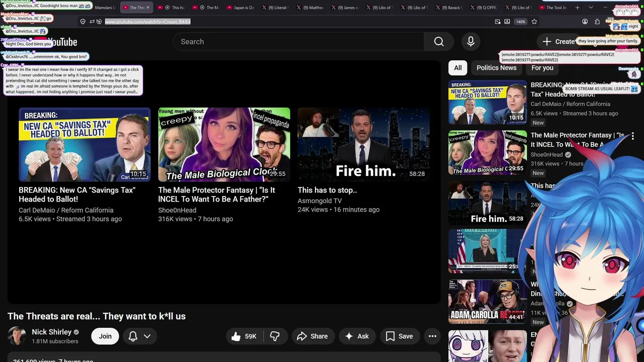Click in the YouTube Search field
This screenshot has height=362, width=644.
(x=298, y=42)
